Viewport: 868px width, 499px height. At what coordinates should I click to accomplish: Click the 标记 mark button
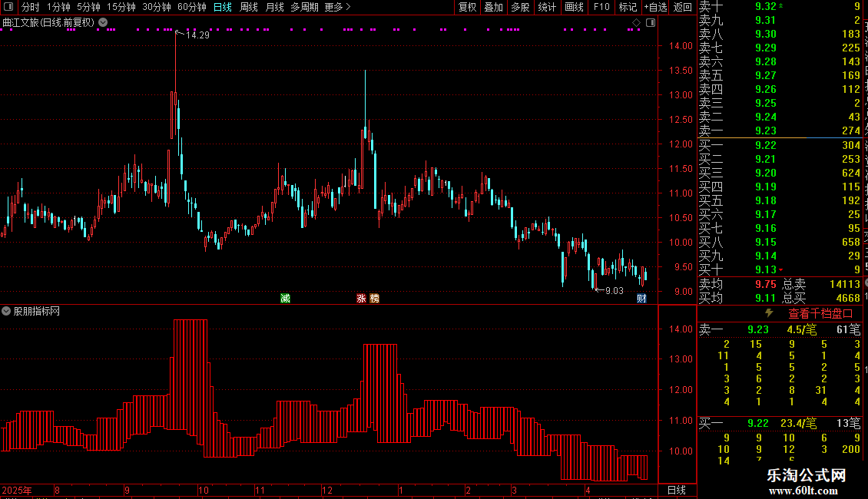click(628, 7)
